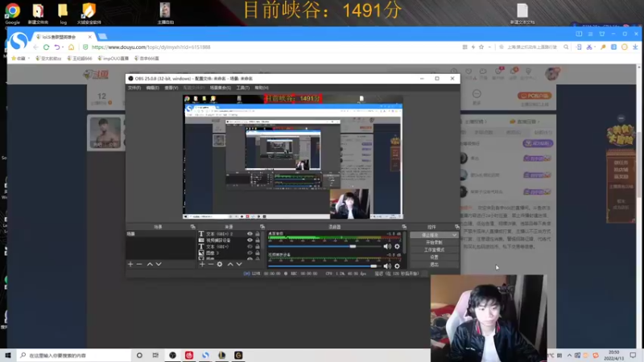Click Douyu logo on web page

click(96, 75)
